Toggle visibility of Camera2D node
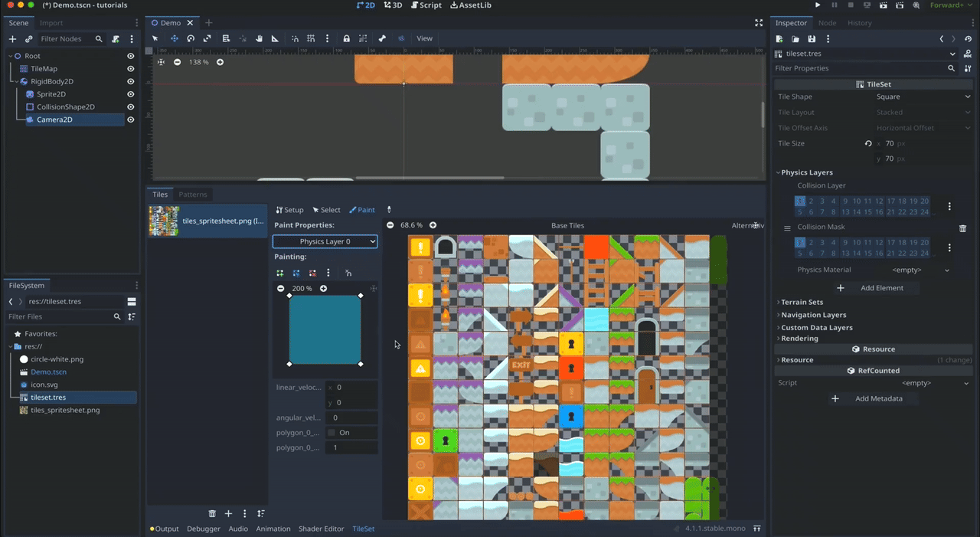This screenshot has width=980, height=537. (131, 120)
